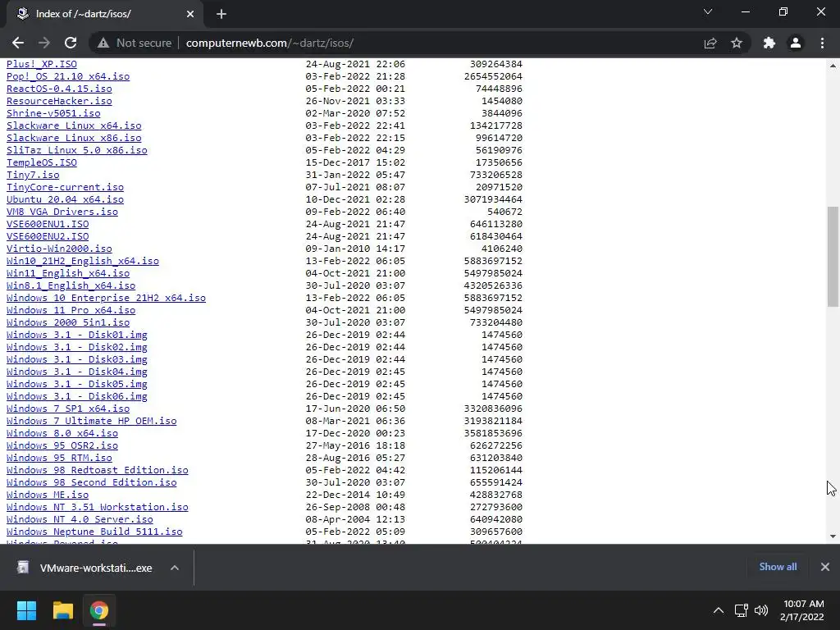Open the VSE600ENU2.ISO link

click(x=48, y=236)
